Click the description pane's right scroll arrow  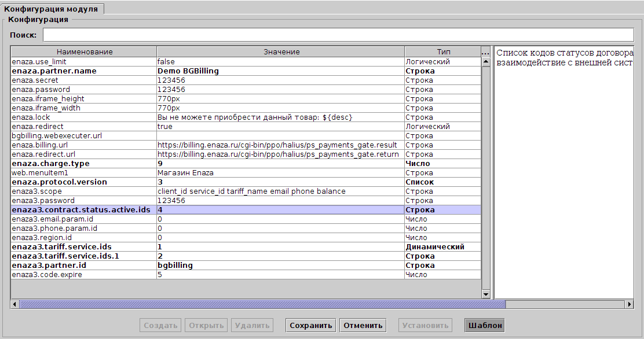pyautogui.click(x=629, y=304)
